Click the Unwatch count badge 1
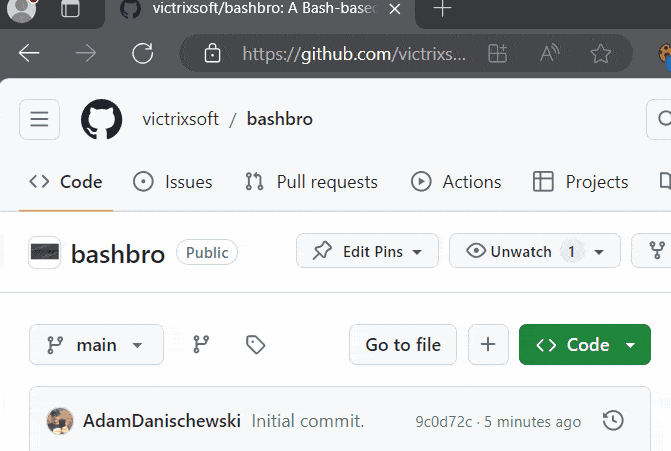Screen dimensions: 671x451 tap(571, 252)
